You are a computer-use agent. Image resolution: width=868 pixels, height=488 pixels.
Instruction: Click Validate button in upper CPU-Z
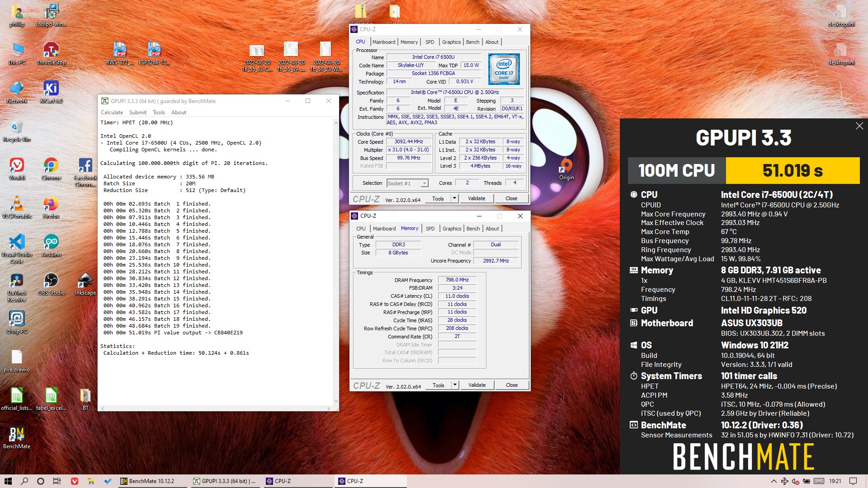476,198
